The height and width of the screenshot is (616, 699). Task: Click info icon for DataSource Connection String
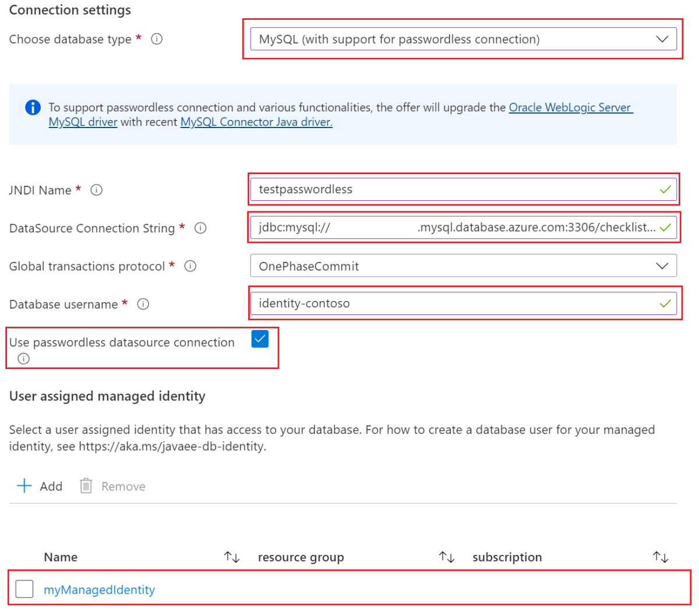click(x=200, y=228)
